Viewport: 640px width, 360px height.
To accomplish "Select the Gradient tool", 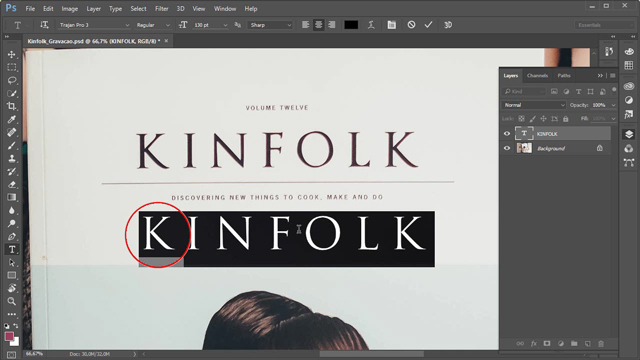I will [x=11, y=198].
